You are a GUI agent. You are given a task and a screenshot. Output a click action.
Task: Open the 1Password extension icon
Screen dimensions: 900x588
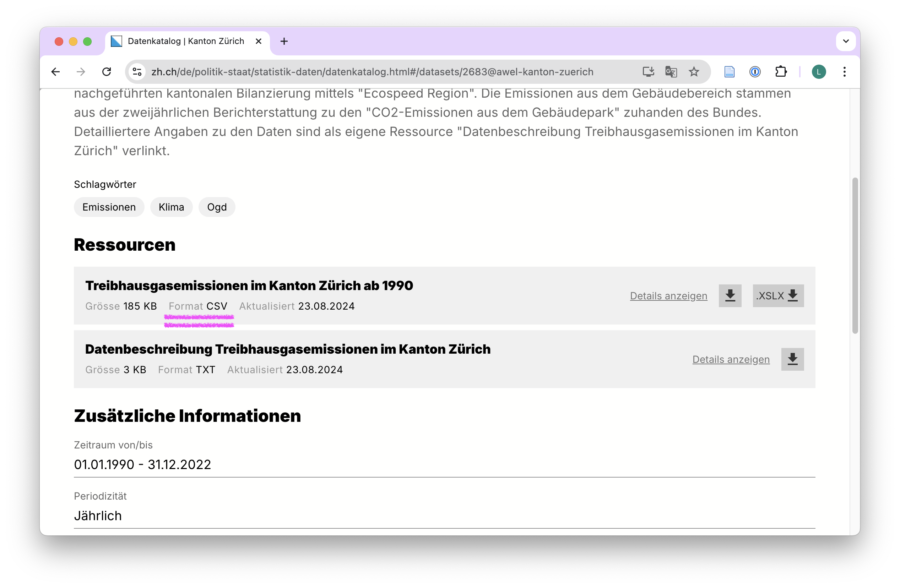click(755, 72)
